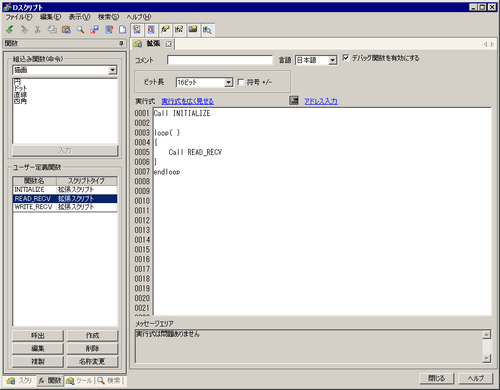Click the magnifying glass search icon
This screenshot has height=390, width=500.
[x=80, y=30]
